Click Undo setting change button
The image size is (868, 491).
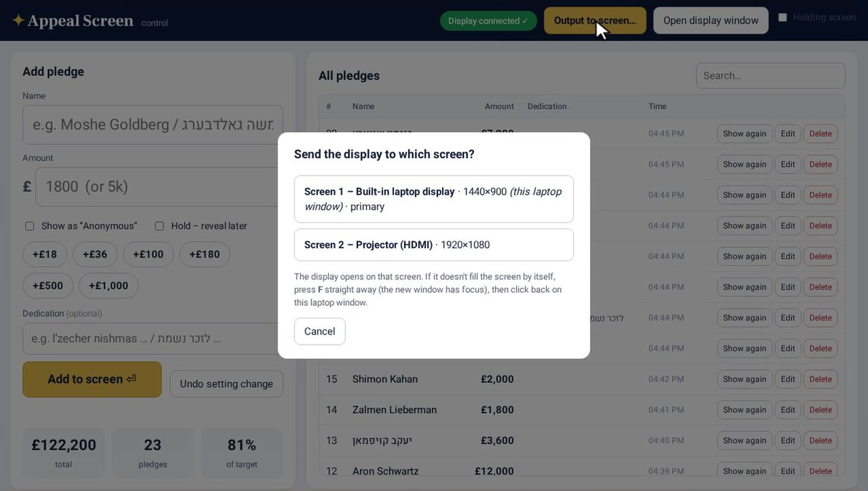click(226, 384)
